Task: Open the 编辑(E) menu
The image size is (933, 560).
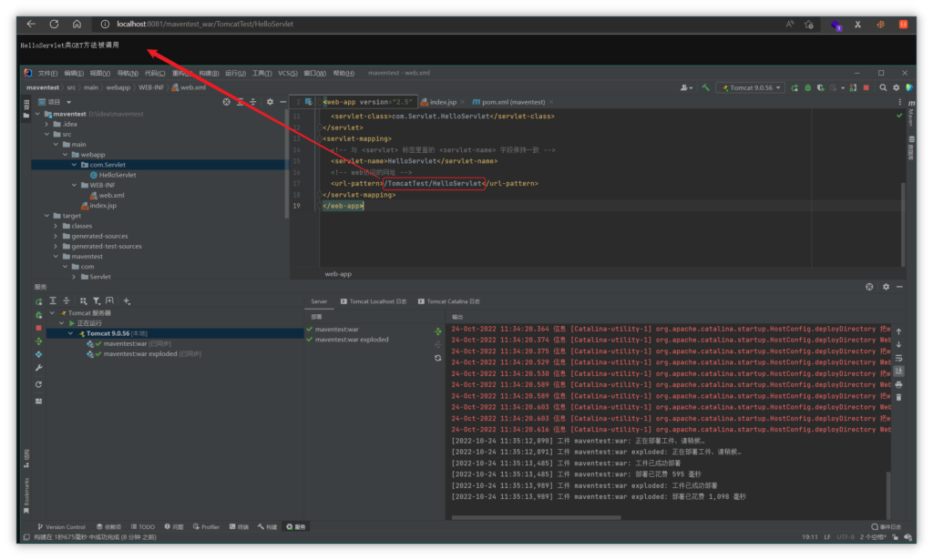Action: point(74,73)
